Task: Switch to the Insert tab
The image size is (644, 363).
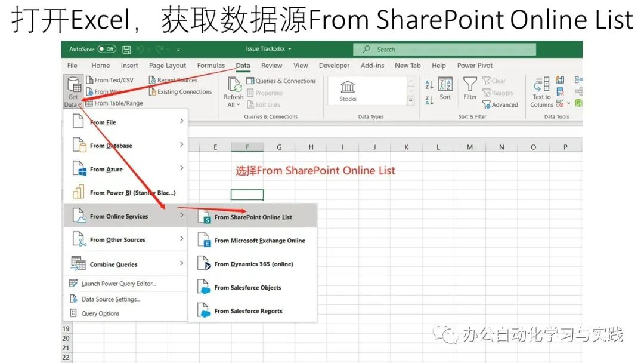Action: (x=129, y=65)
